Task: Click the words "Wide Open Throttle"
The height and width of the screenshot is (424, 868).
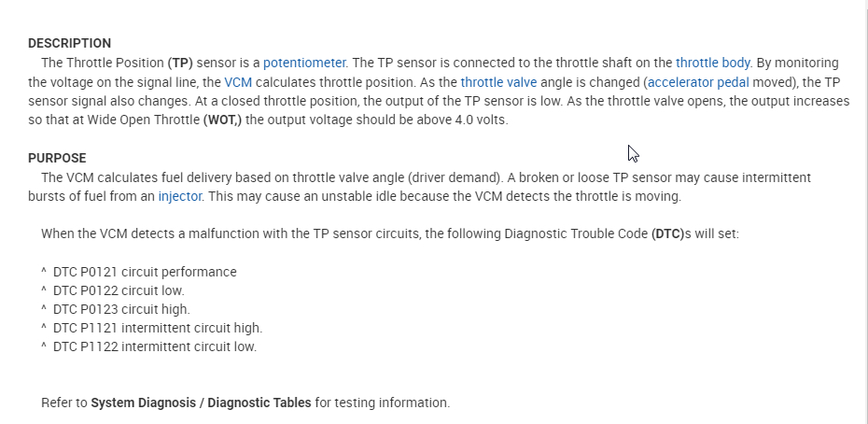Action: coord(143,120)
